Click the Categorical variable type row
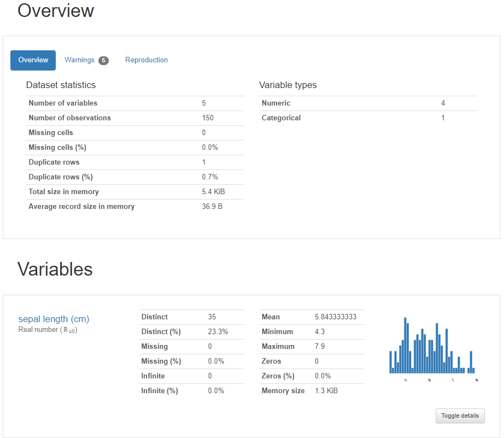 click(367, 118)
